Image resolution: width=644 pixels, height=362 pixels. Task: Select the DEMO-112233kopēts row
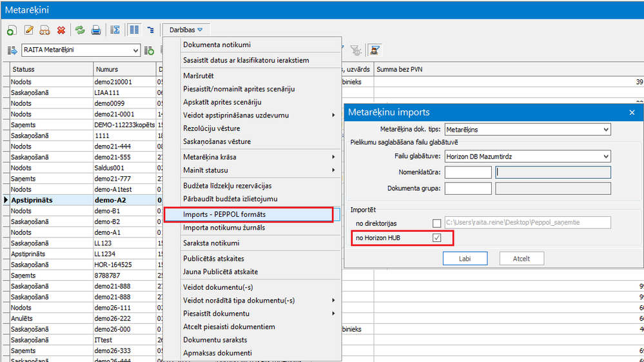(124, 125)
